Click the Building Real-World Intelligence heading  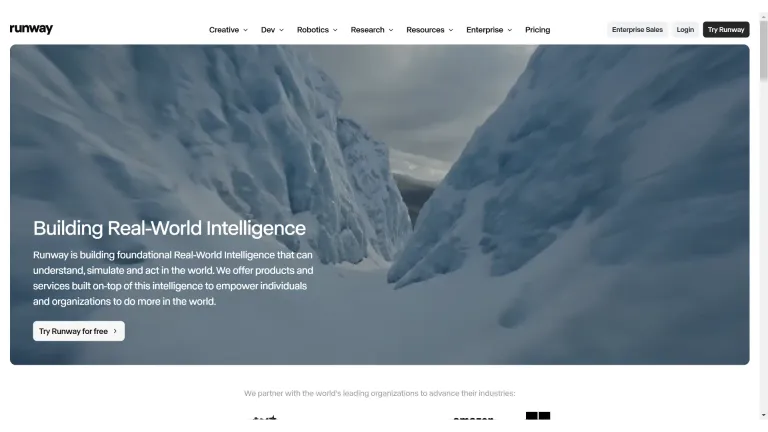point(169,228)
